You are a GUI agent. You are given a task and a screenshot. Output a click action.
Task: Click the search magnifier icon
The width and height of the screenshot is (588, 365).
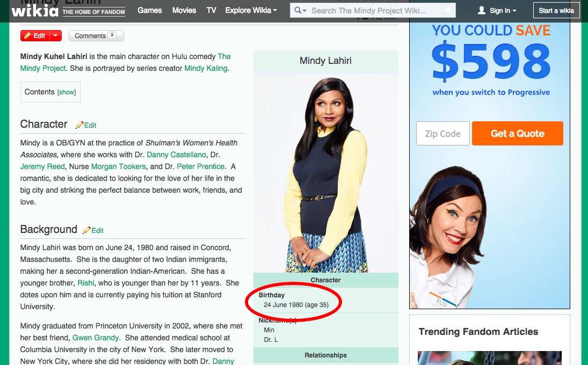(297, 11)
